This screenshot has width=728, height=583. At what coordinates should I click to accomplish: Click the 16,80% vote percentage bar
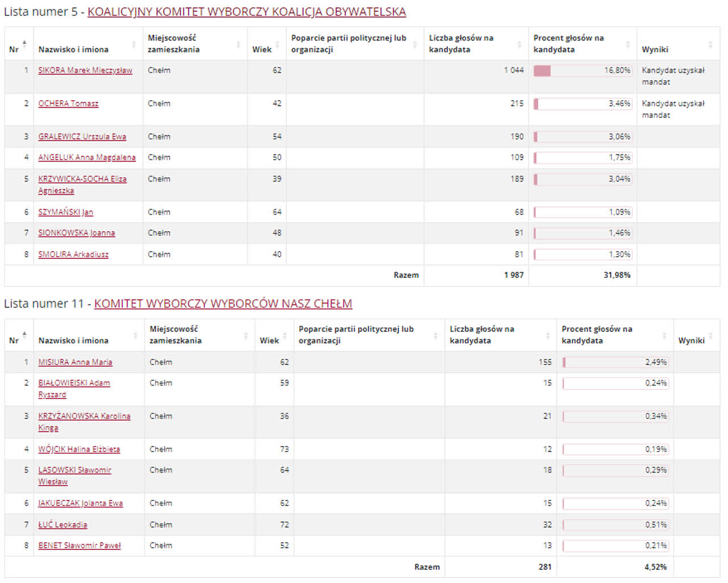pos(582,71)
